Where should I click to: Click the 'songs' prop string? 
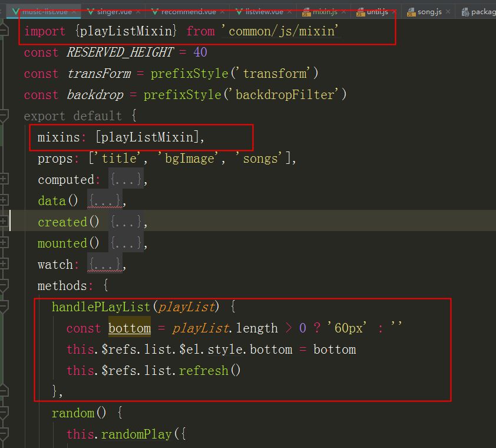[259, 159]
